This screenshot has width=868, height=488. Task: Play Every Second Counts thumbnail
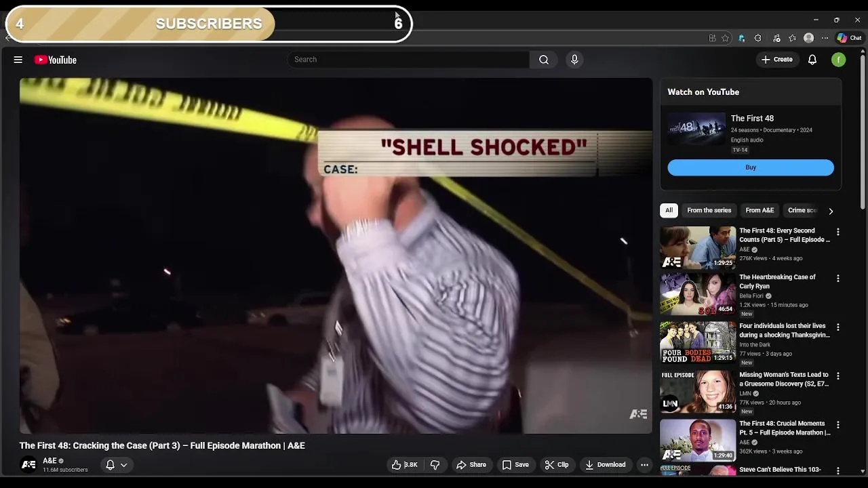(x=698, y=247)
